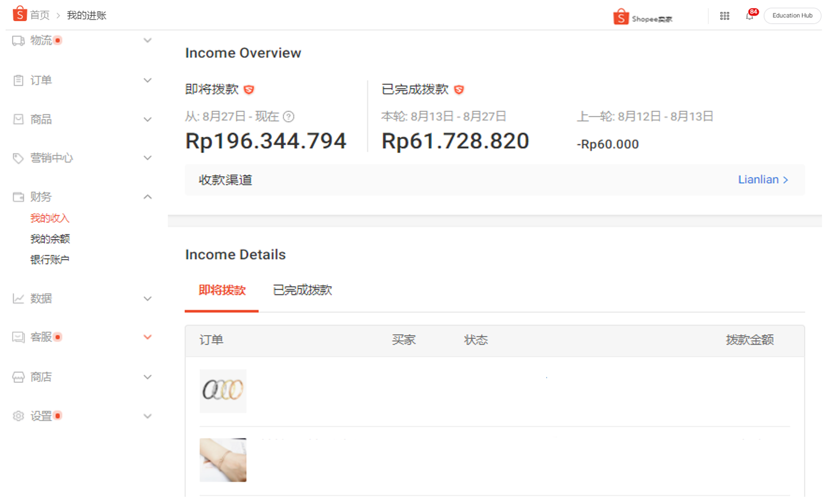832x504 pixels.
Task: Open the apps grid menu icon
Action: coord(724,16)
